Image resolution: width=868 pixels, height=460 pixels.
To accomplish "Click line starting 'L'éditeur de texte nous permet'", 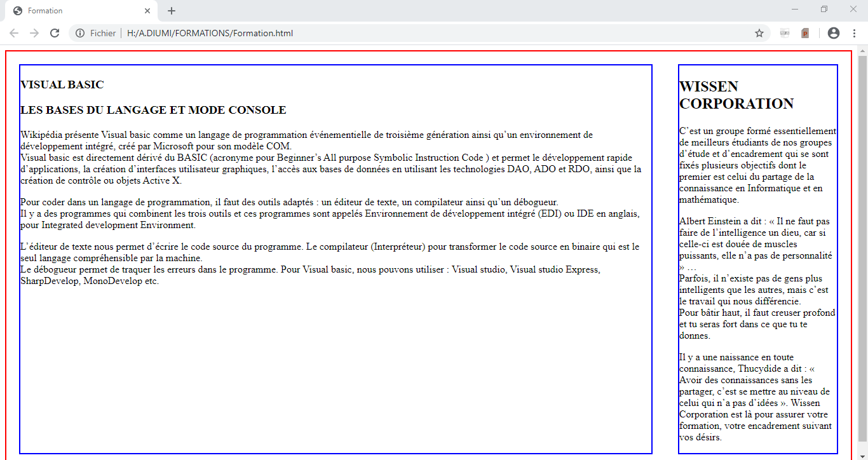I will (x=330, y=252).
